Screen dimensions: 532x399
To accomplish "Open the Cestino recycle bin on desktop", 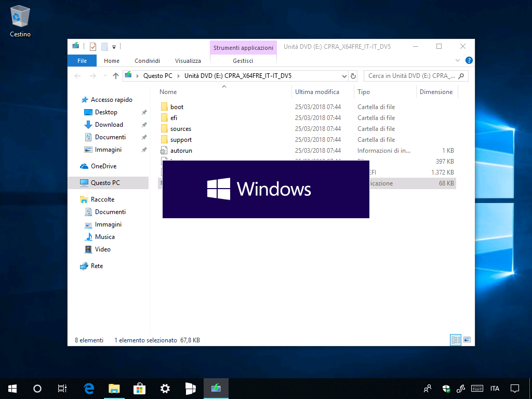I will tap(20, 21).
